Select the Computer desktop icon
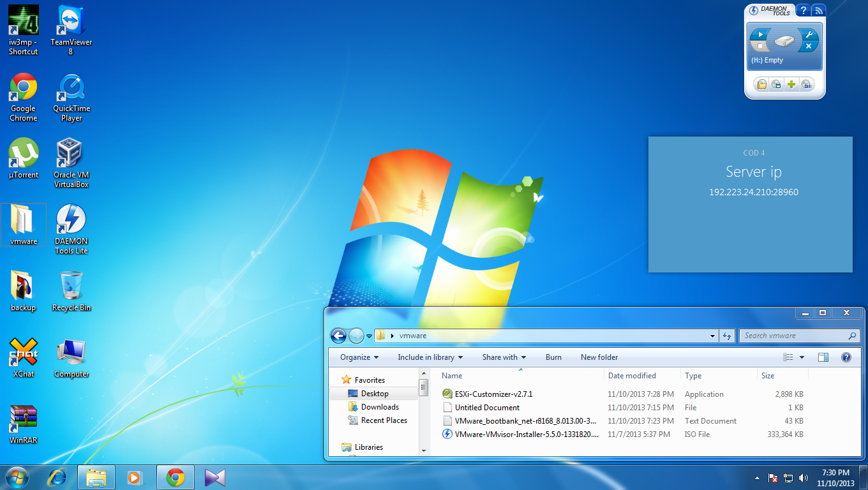 pos(71,357)
